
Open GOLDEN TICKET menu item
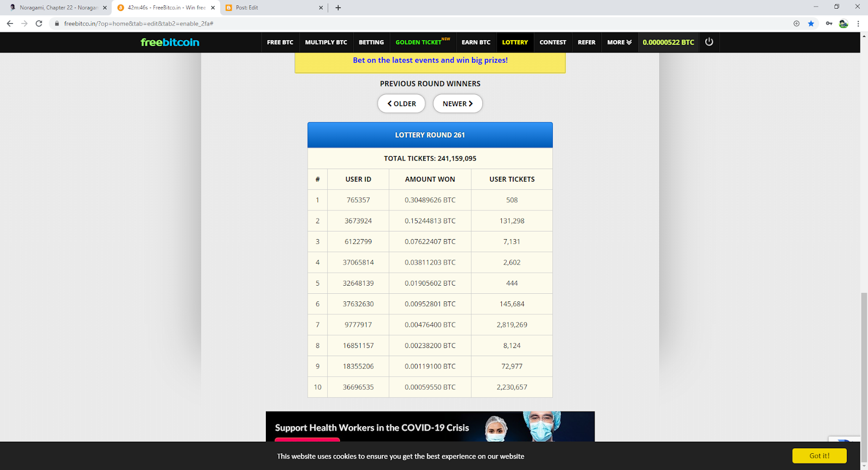423,42
